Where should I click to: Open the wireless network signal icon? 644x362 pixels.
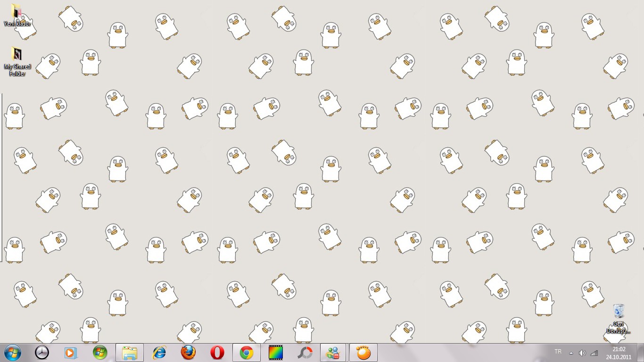click(594, 353)
